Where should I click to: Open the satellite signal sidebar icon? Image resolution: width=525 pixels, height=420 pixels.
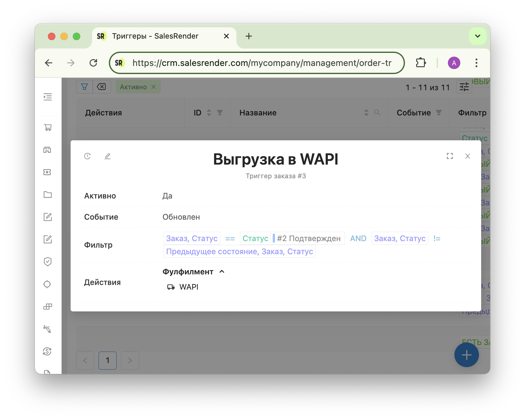[x=48, y=329]
